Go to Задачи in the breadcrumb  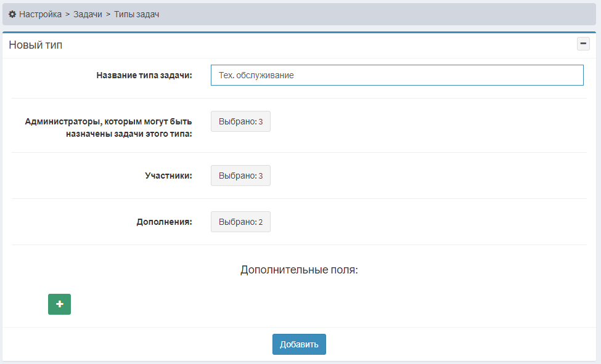pyautogui.click(x=88, y=14)
